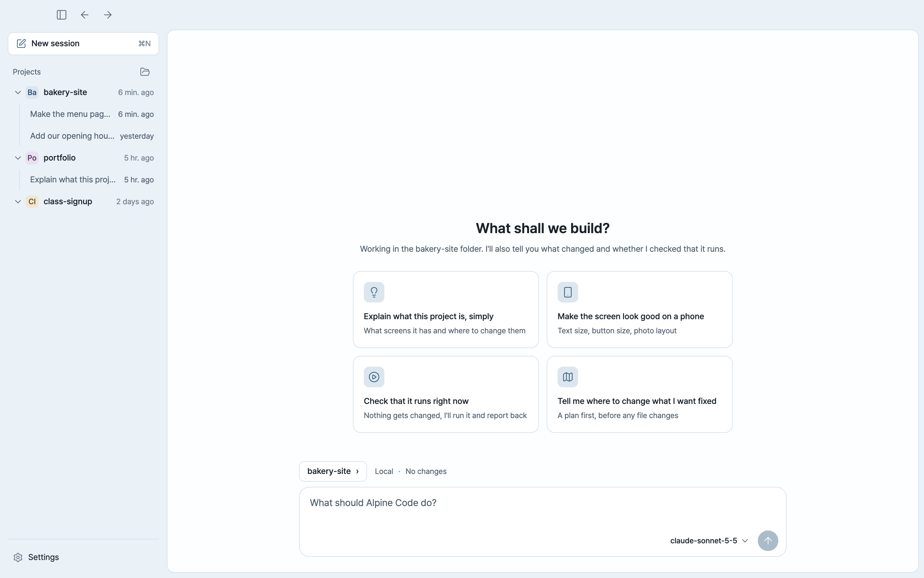The width and height of the screenshot is (924, 578).
Task: Open the bakery-site folder selector
Action: click(x=333, y=471)
